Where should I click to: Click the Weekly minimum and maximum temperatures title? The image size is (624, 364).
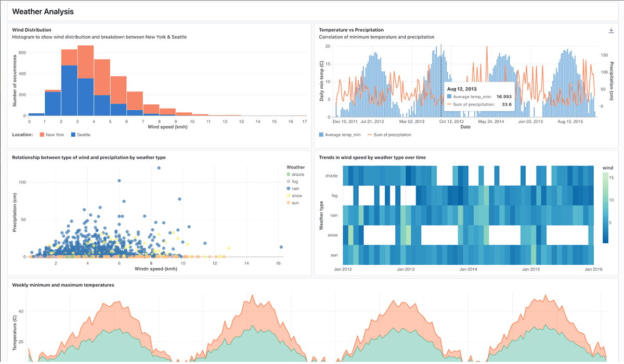(x=63, y=285)
